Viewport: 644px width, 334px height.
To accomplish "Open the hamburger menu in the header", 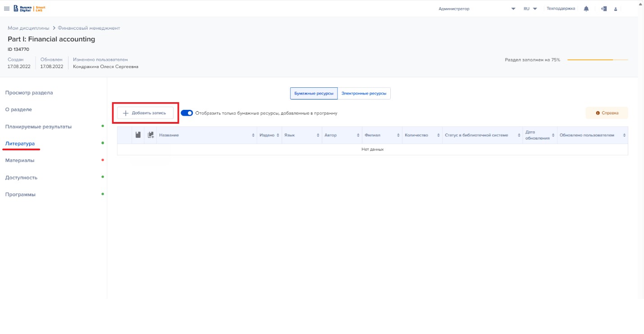I will pyautogui.click(x=7, y=9).
